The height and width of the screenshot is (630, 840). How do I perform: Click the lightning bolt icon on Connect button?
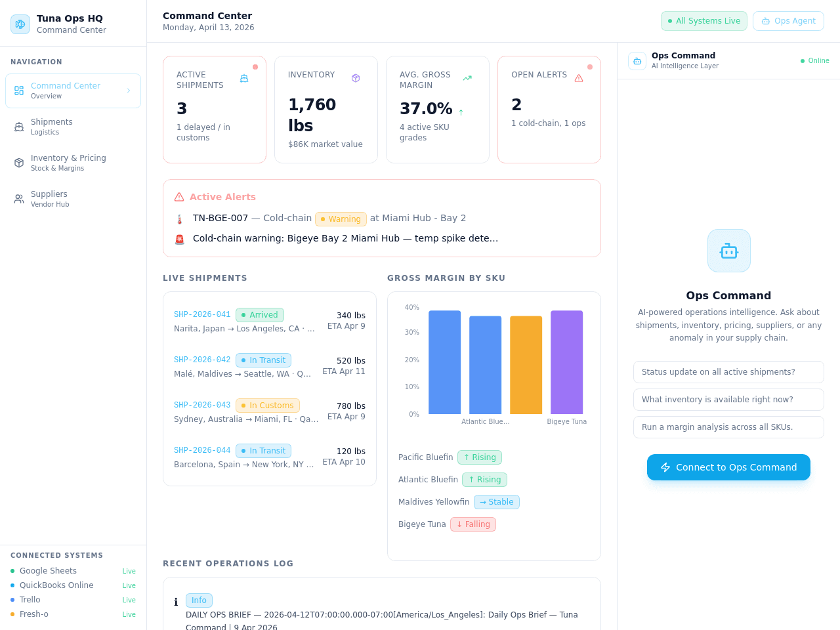tap(665, 467)
